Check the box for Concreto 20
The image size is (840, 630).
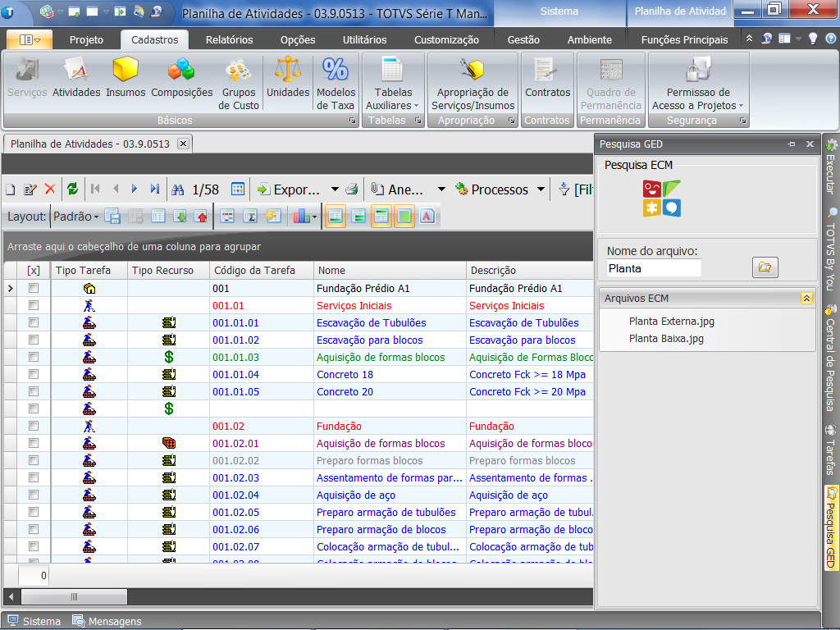[x=33, y=391]
